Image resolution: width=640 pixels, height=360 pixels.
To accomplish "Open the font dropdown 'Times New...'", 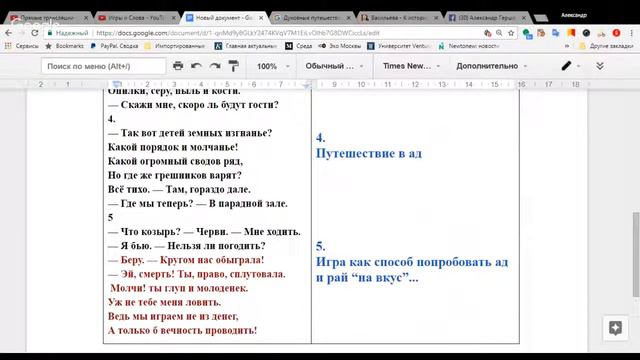I will pyautogui.click(x=411, y=66).
